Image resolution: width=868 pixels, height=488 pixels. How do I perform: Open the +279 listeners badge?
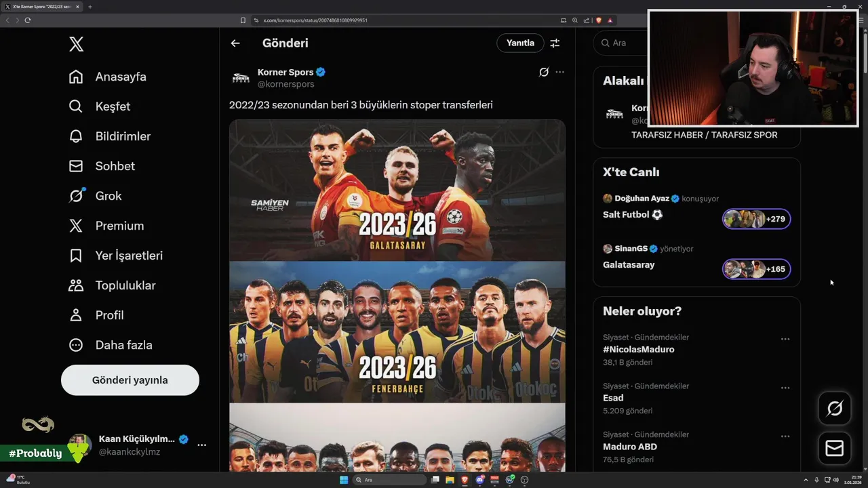[x=756, y=219]
